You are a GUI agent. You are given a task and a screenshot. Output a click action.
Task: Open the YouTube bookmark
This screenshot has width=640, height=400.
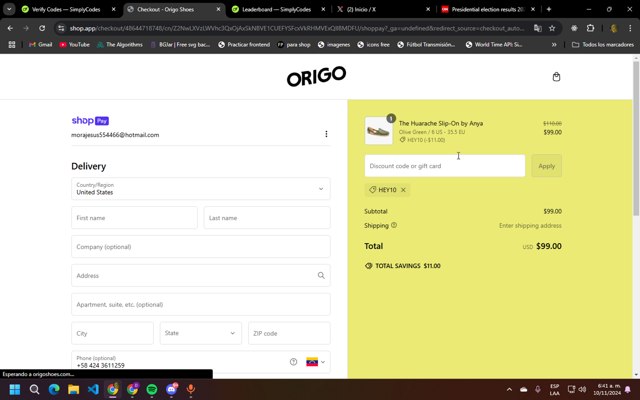click(x=74, y=44)
